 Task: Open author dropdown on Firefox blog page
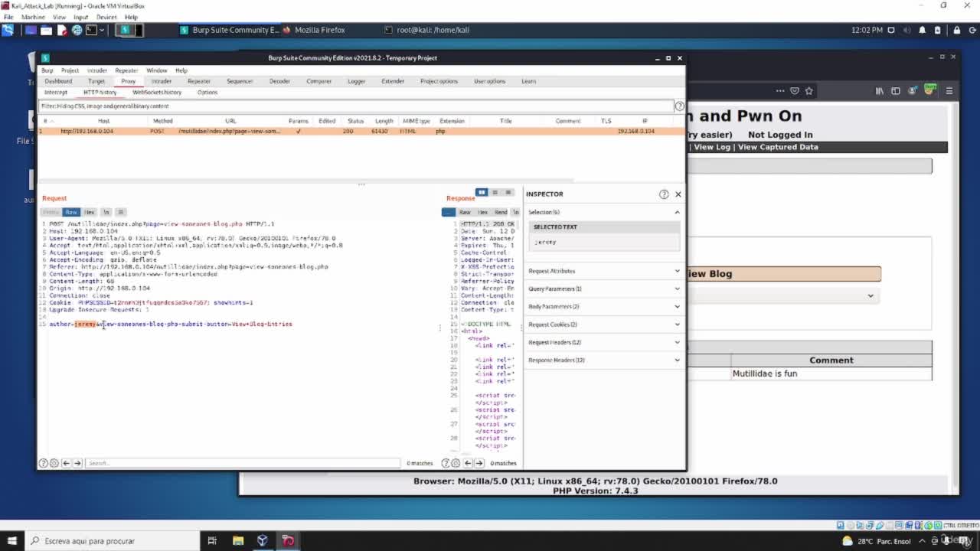tap(871, 295)
